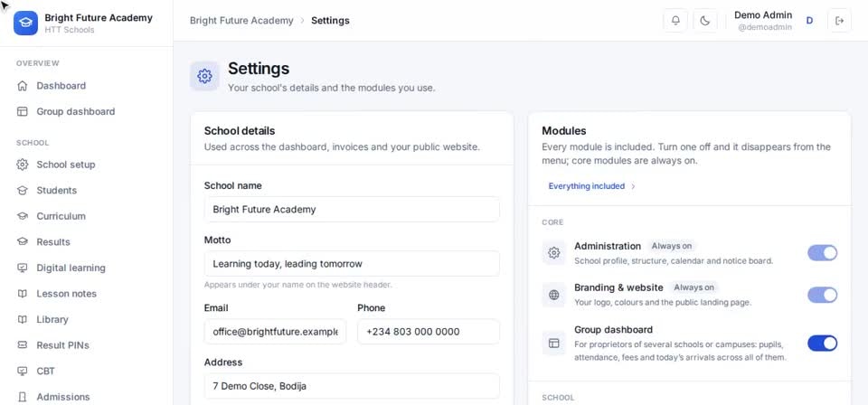The width and height of the screenshot is (868, 405).
Task: Toggle the Administration module switch
Action: (822, 253)
